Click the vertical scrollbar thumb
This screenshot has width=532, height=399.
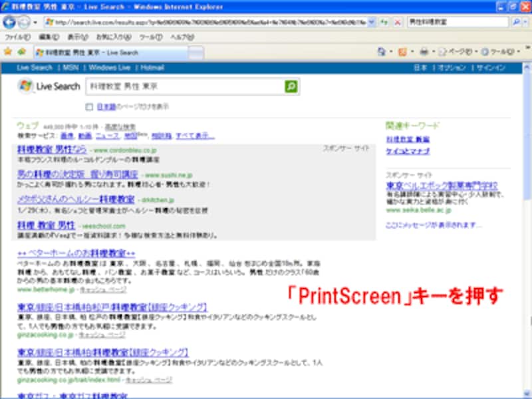[x=527, y=136]
